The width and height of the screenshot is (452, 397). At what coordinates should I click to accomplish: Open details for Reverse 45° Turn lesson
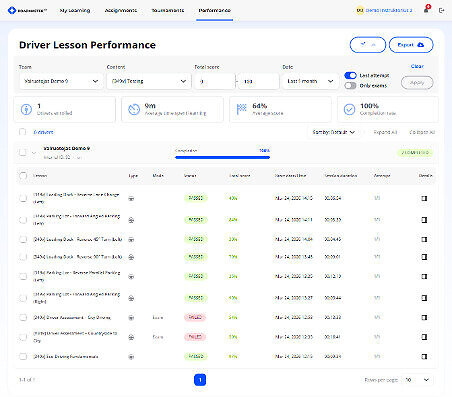[424, 239]
